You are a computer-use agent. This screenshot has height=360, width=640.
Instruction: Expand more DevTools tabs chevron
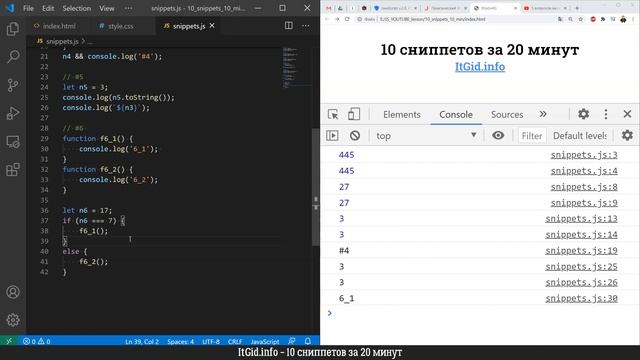[543, 114]
